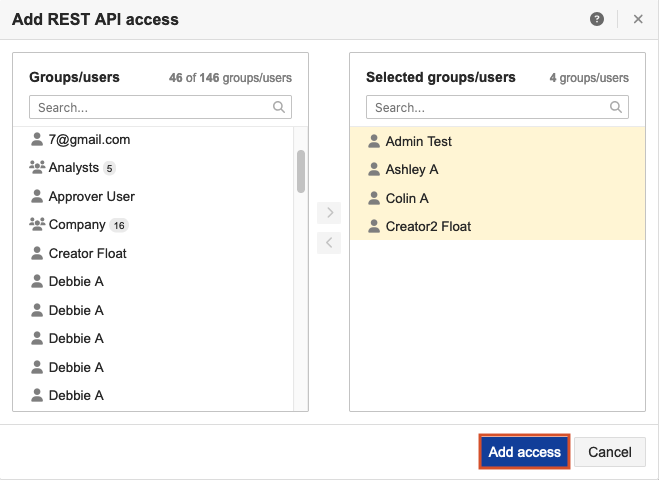Move selection left with the arrow button
This screenshot has width=659, height=480.
[x=329, y=242]
